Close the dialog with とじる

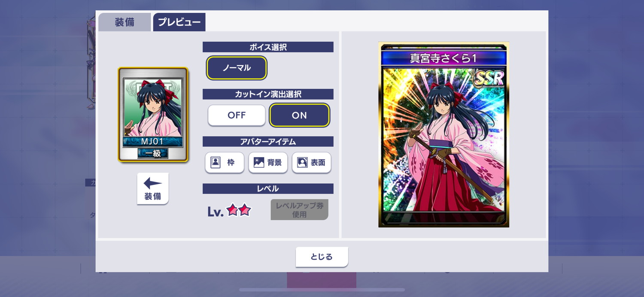[x=322, y=257]
